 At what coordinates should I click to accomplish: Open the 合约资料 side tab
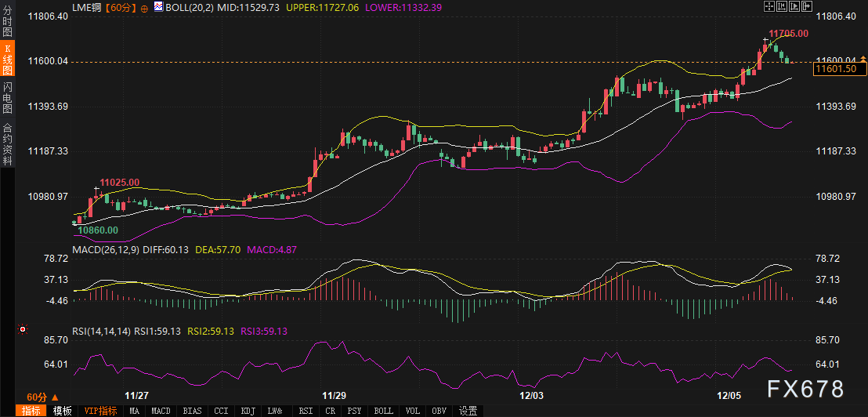(x=8, y=144)
